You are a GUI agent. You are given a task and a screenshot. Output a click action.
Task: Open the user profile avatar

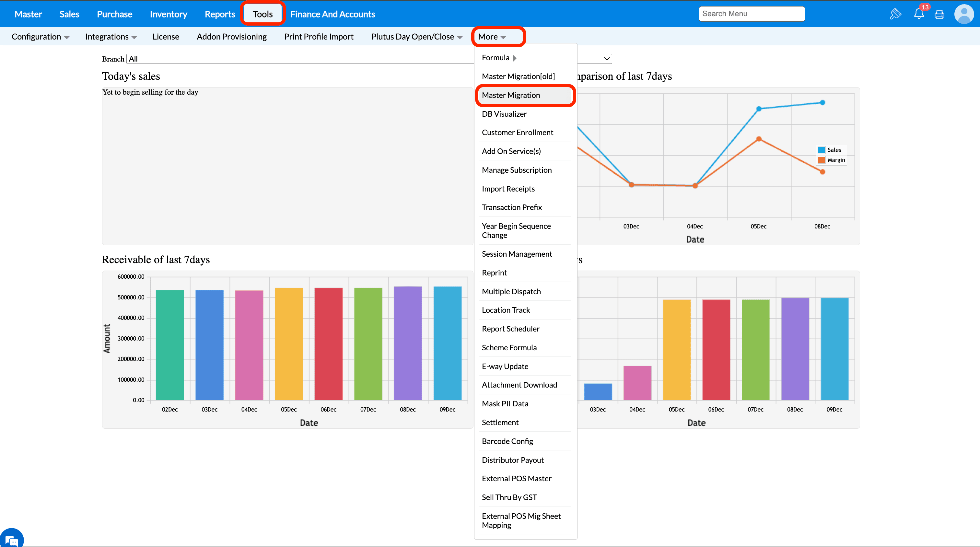(964, 14)
